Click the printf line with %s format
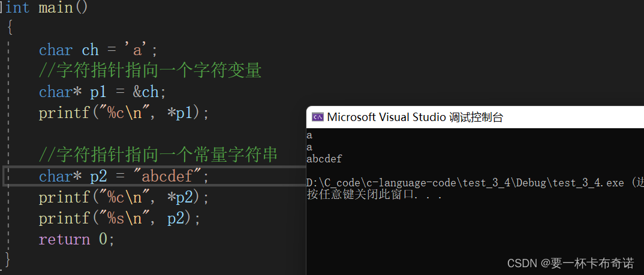Screen dimensions: 644x275 119,219
